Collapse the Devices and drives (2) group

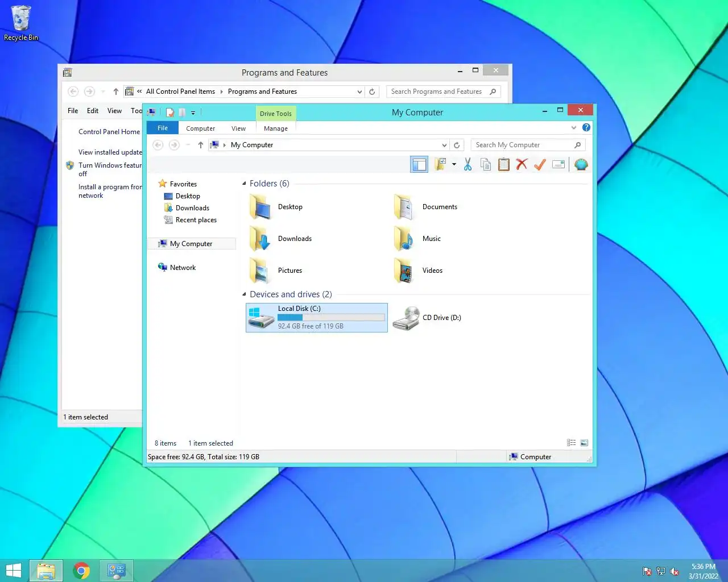tap(244, 294)
